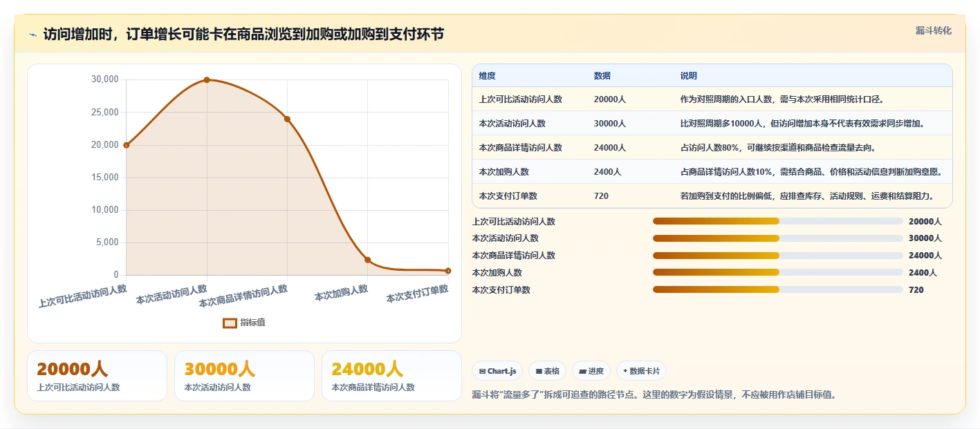Click the note starting 若加购到支付的比例偏低
This screenshot has height=429, width=980.
[x=808, y=196]
